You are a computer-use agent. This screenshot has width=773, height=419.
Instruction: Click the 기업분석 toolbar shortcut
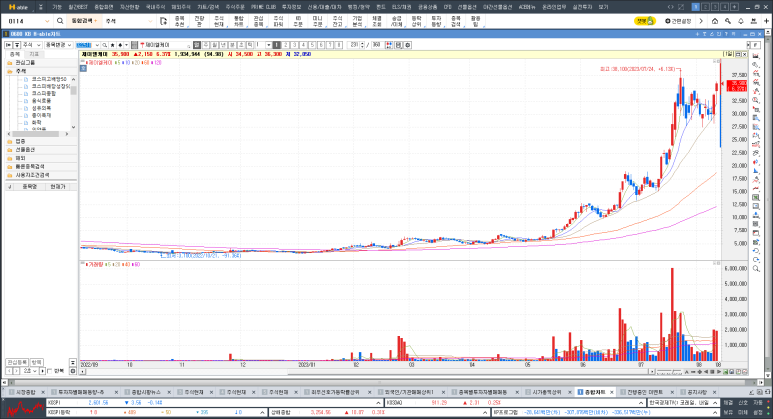tap(357, 19)
